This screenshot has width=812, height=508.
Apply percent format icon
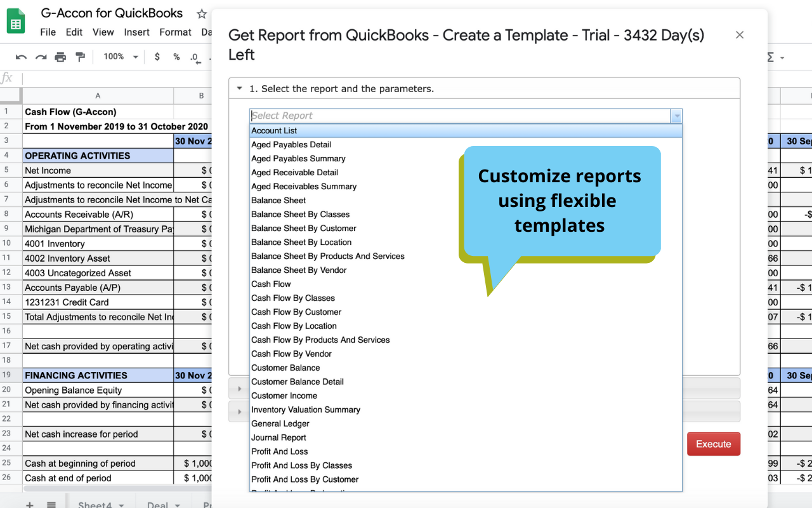point(176,57)
